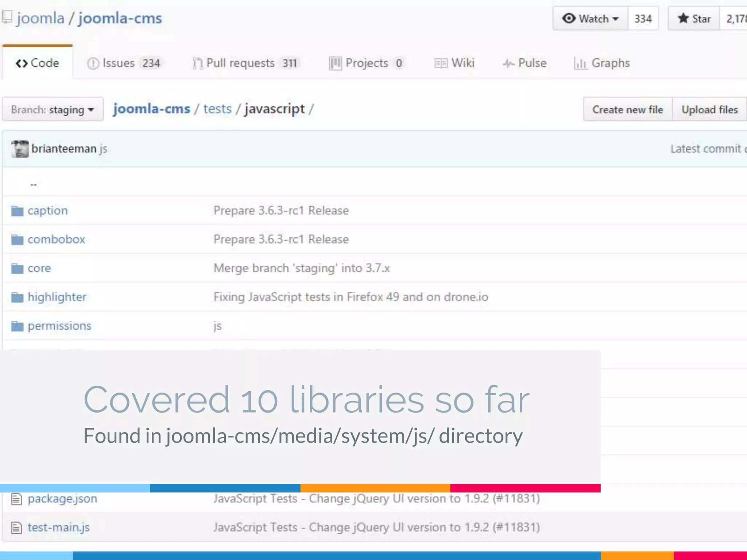The height and width of the screenshot is (560, 747).
Task: Open caption row's 'Prepare 3.6.3-rc1 Release' commit
Action: [x=281, y=211]
